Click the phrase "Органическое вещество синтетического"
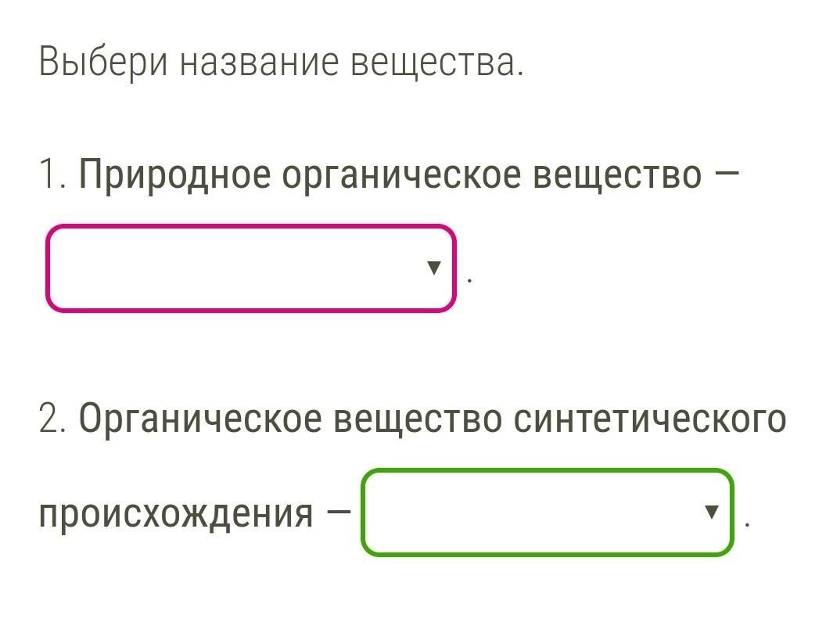826x644 pixels. point(432,419)
